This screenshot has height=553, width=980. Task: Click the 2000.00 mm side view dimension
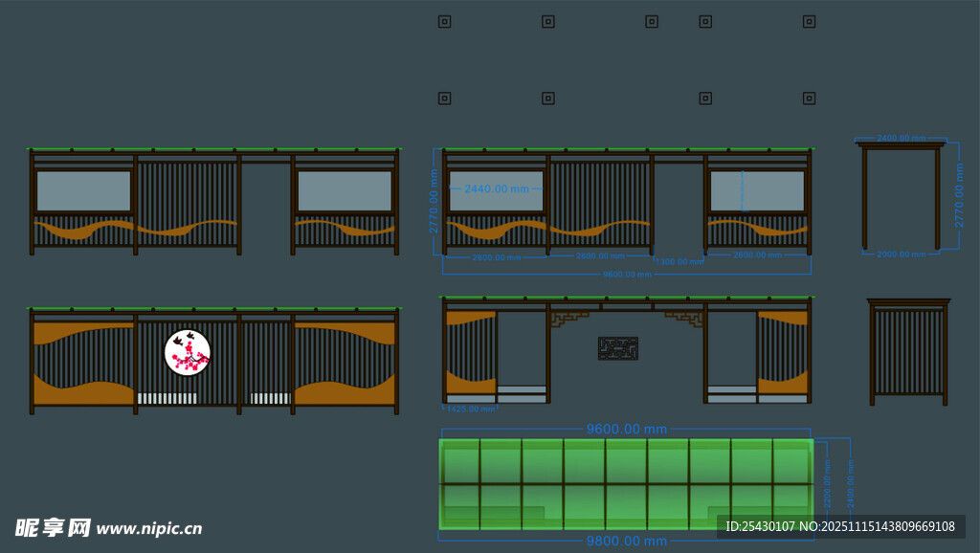[902, 254]
